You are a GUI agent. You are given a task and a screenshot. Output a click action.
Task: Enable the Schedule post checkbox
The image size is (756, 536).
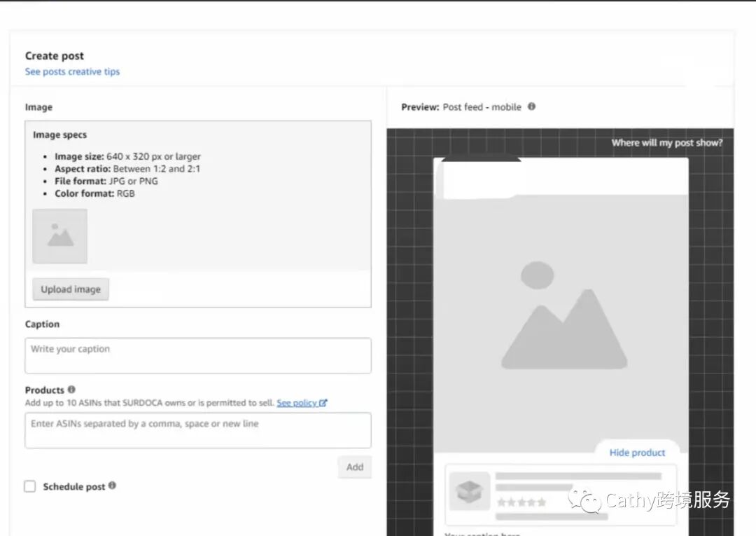pyautogui.click(x=30, y=486)
